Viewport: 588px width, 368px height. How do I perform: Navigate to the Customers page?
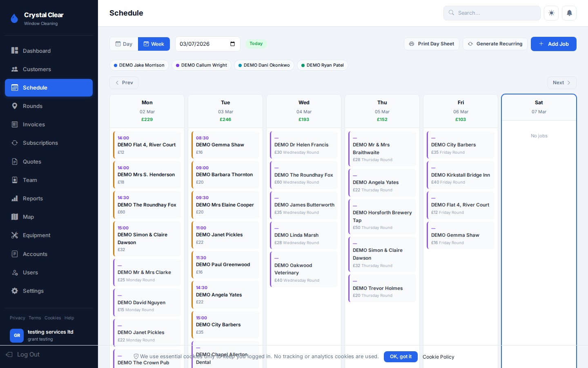(37, 69)
